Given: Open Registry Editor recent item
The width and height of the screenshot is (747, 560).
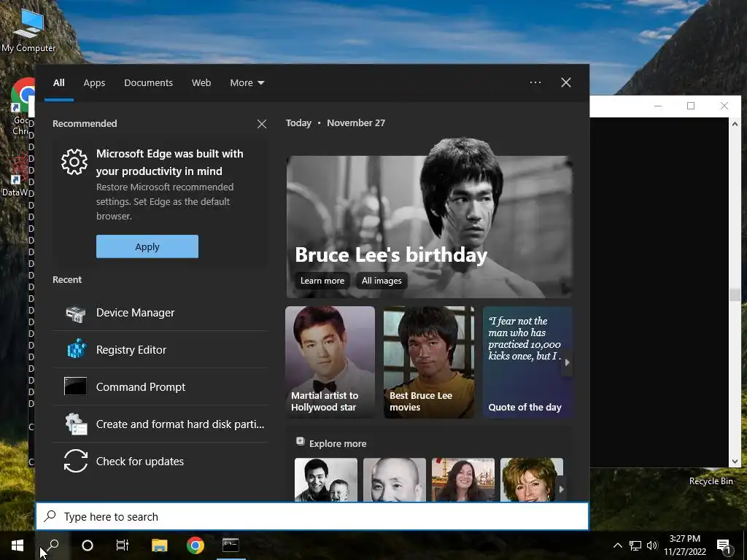Looking at the screenshot, I should [x=160, y=350].
